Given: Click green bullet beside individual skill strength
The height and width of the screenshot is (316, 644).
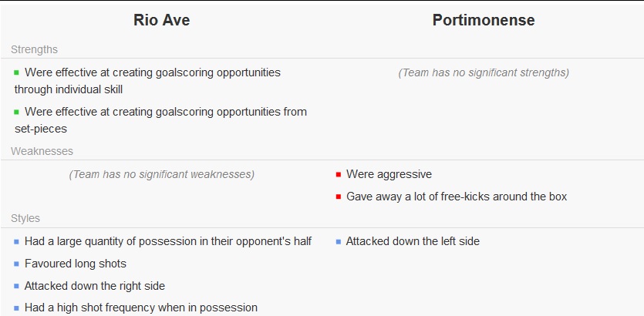Looking at the screenshot, I should [x=16, y=72].
